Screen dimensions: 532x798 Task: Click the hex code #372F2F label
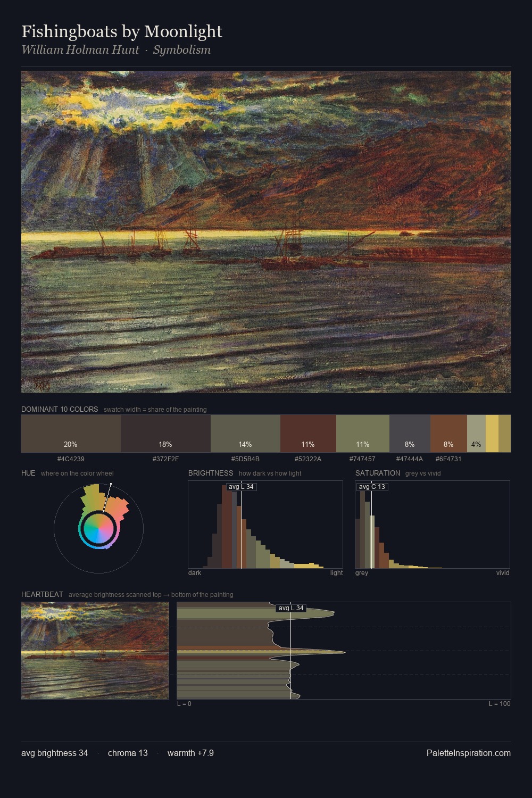[x=165, y=459]
